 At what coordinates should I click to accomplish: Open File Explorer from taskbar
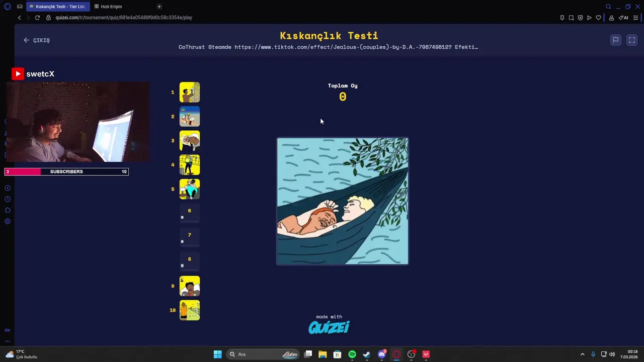pos(323,354)
